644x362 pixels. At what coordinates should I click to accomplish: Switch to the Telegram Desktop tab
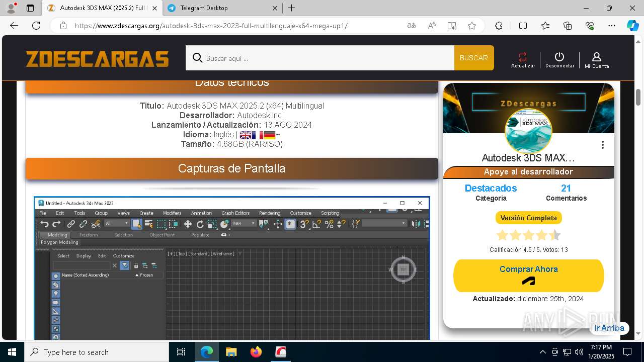pyautogui.click(x=222, y=8)
